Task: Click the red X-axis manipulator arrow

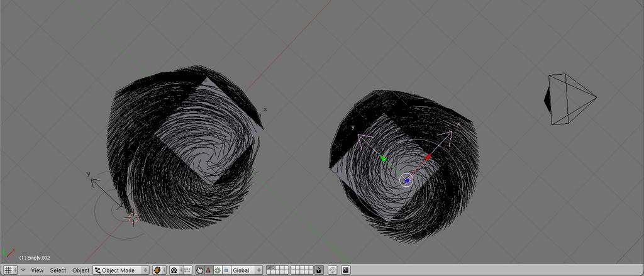Action: [428, 157]
